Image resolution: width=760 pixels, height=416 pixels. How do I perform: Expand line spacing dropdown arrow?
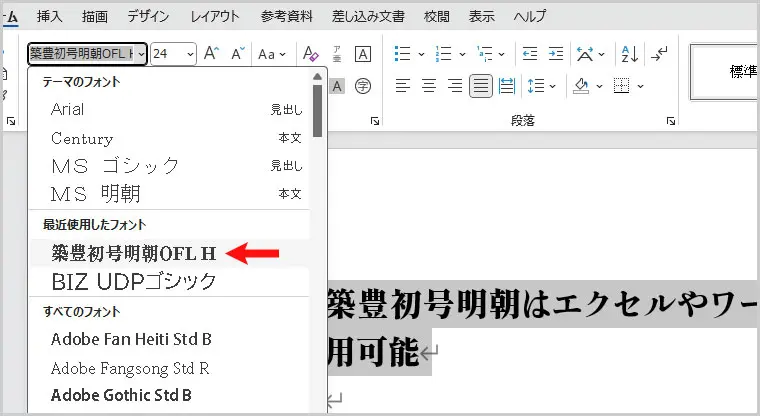[553, 86]
